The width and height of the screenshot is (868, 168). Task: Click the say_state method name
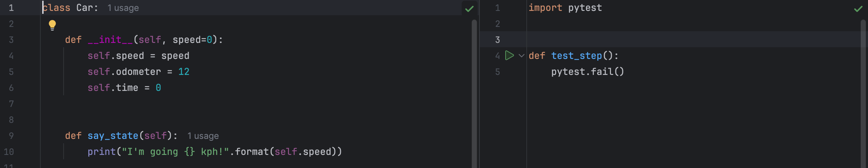click(113, 136)
